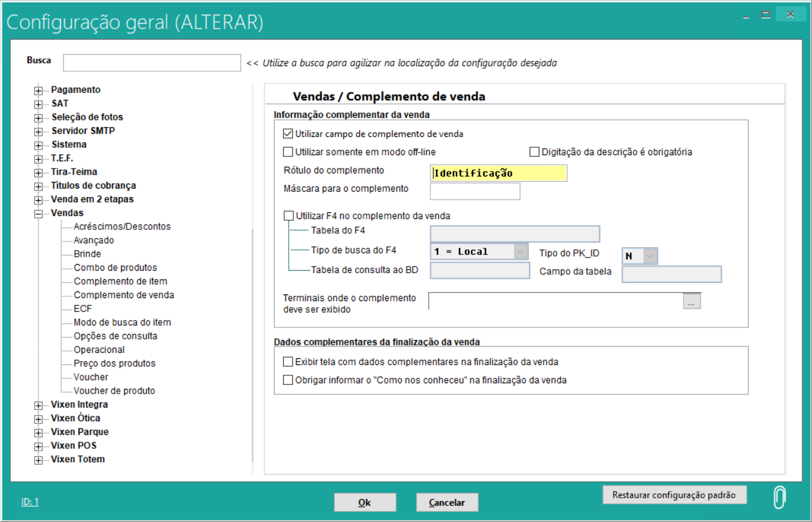The height and width of the screenshot is (522, 812).
Task: Click Restaurar configuração padrão button
Action: pos(674,495)
